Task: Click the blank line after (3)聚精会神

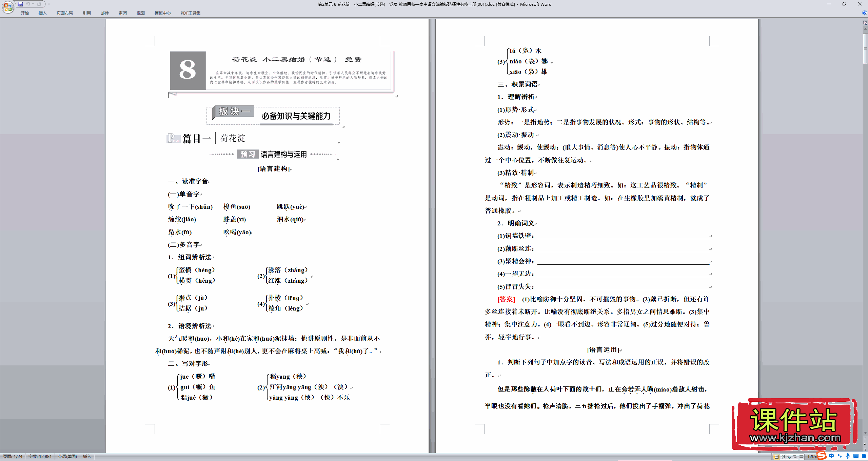Action: click(623, 262)
